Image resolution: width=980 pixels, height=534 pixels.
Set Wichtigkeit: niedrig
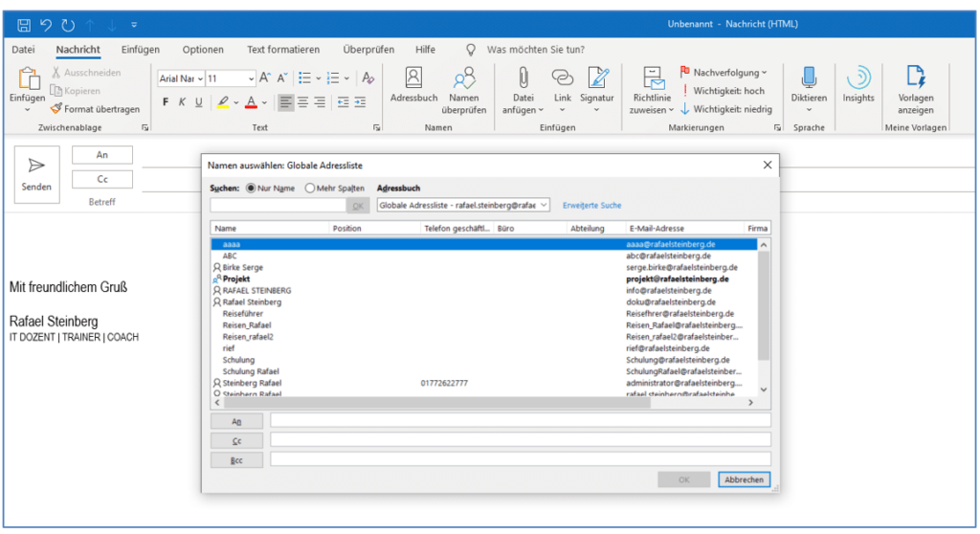pos(725,109)
